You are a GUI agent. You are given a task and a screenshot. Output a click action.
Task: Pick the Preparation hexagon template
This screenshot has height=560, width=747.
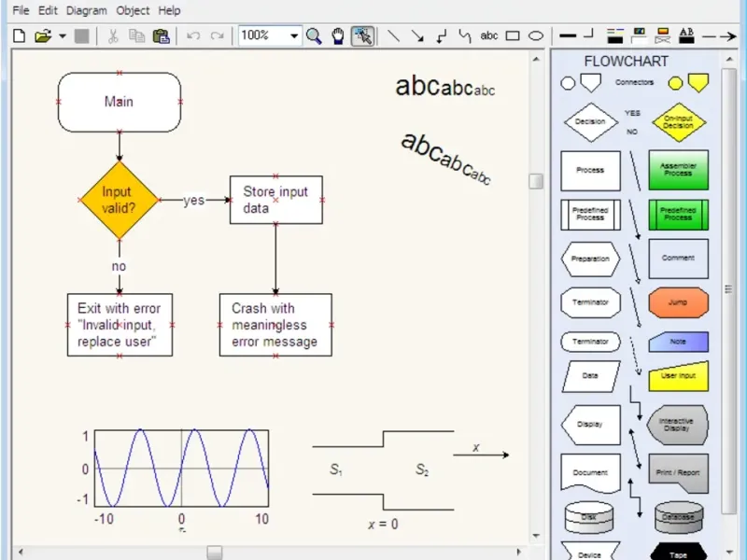pyautogui.click(x=590, y=259)
